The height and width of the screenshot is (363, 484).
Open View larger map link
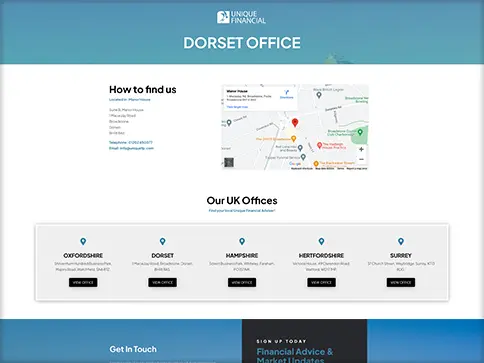tap(237, 107)
